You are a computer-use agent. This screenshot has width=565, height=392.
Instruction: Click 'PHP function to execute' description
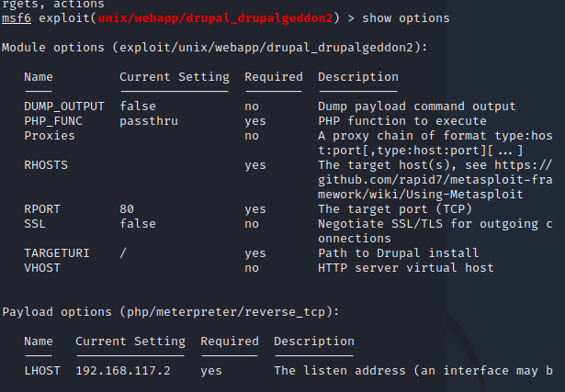(402, 121)
